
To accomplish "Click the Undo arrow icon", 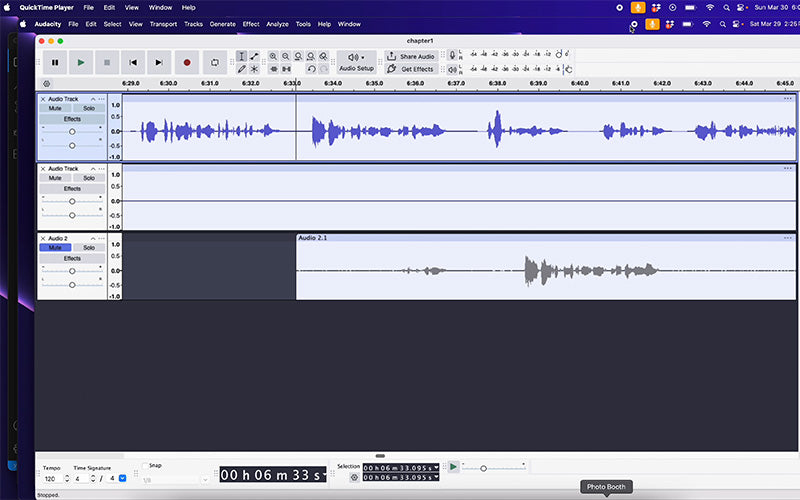I will click(311, 69).
